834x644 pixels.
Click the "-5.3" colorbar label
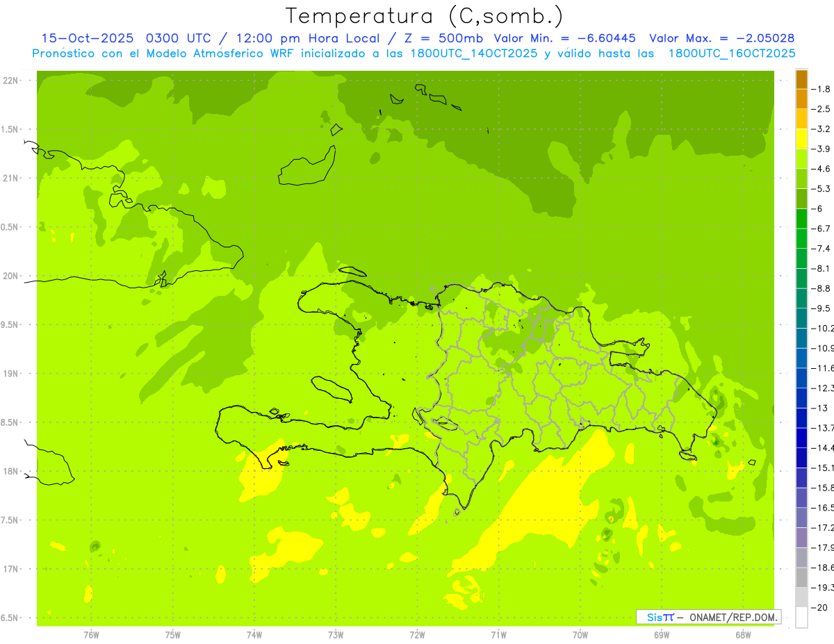(820, 189)
